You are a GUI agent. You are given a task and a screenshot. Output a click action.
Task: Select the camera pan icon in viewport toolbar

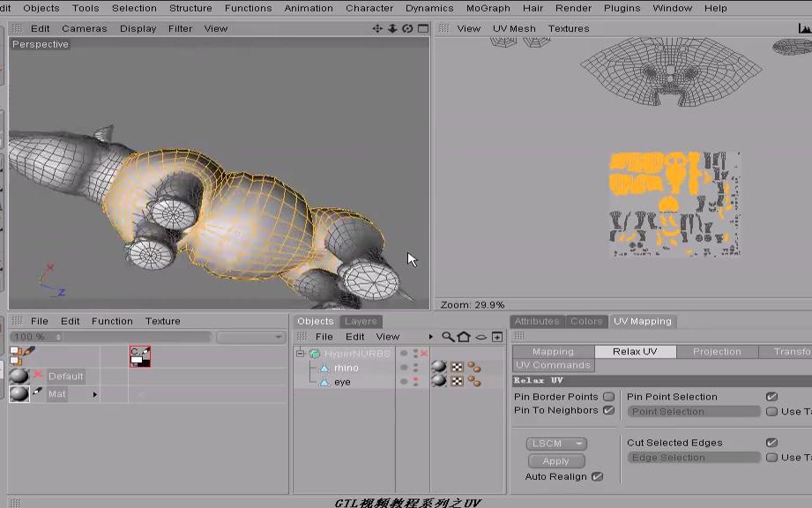pyautogui.click(x=377, y=28)
